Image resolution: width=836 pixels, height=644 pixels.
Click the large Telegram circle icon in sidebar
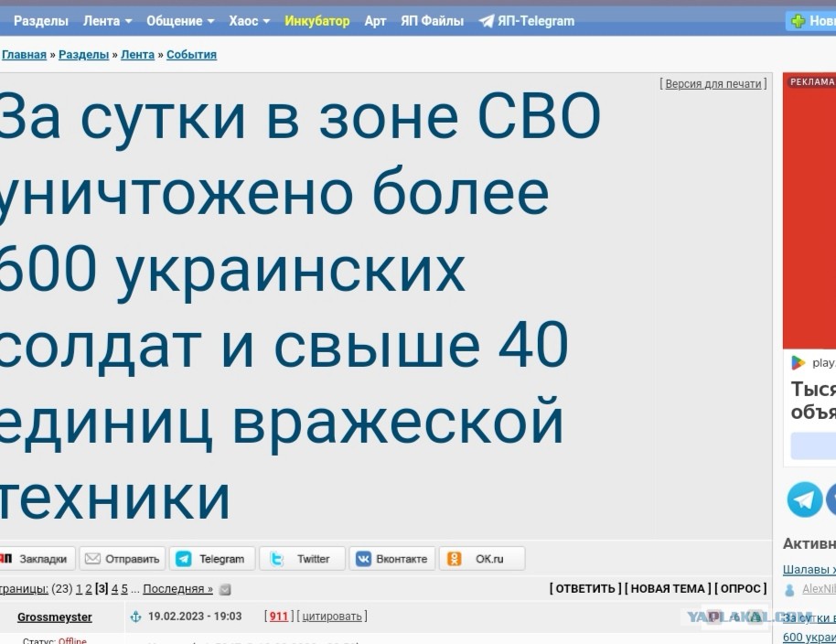(x=805, y=499)
